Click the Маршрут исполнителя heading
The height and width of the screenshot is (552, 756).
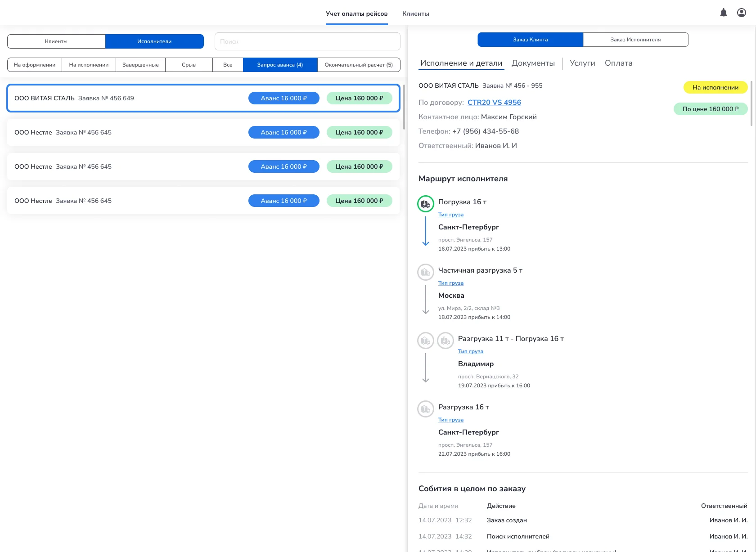point(463,179)
